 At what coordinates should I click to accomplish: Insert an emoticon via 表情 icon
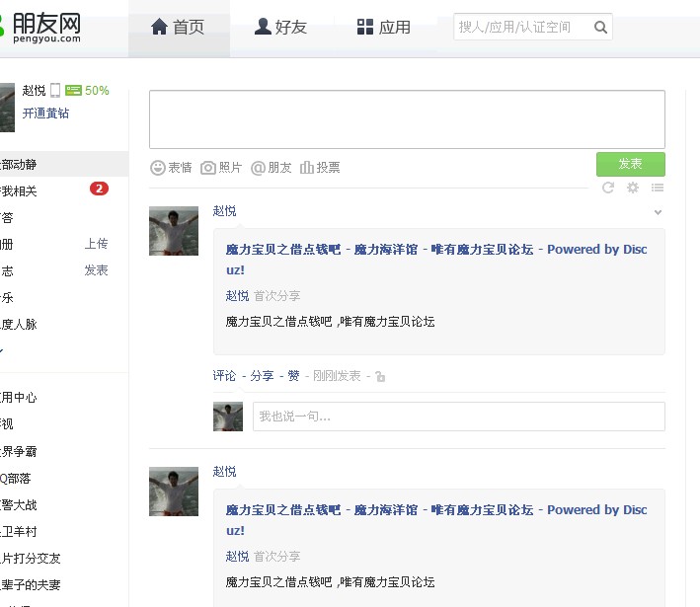(171, 168)
